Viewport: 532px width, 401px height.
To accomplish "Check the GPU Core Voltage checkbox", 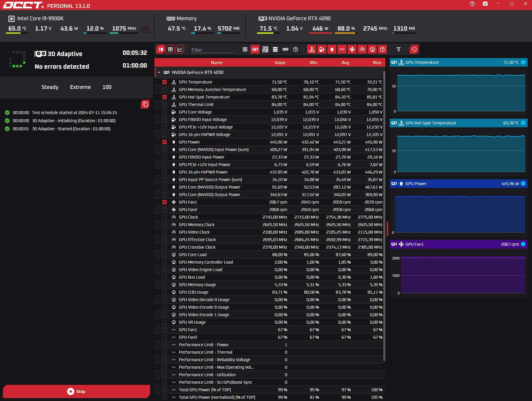I will 165,112.
